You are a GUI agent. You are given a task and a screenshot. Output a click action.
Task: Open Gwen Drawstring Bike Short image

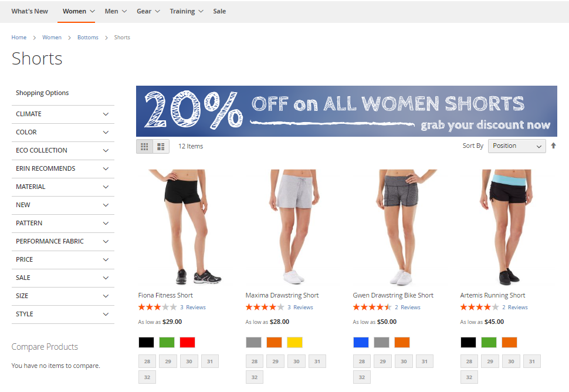400,227
